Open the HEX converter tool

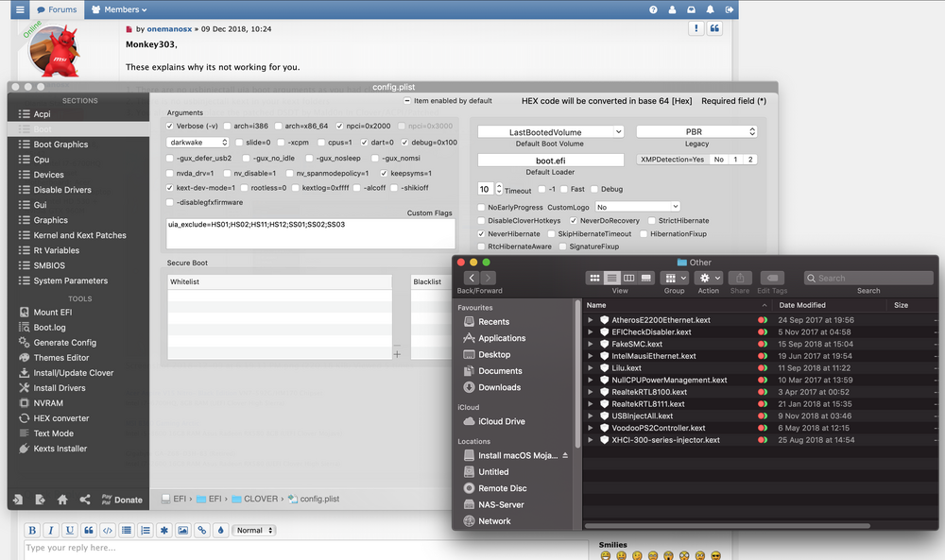(x=61, y=418)
